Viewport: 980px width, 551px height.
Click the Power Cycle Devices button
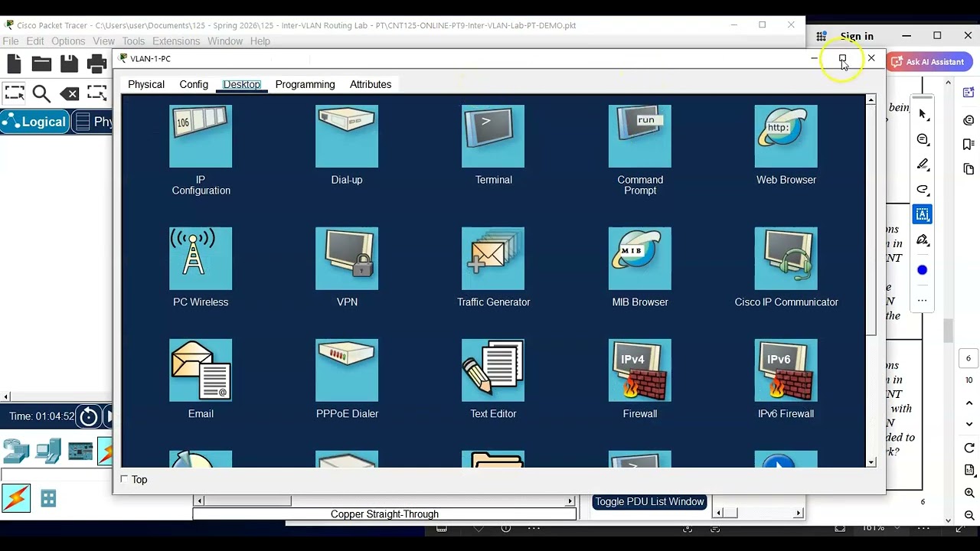89,416
